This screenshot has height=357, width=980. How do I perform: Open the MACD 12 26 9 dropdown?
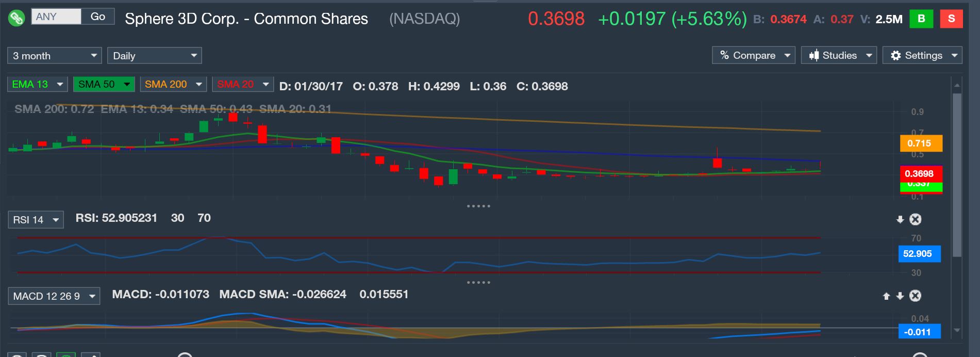pos(54,296)
